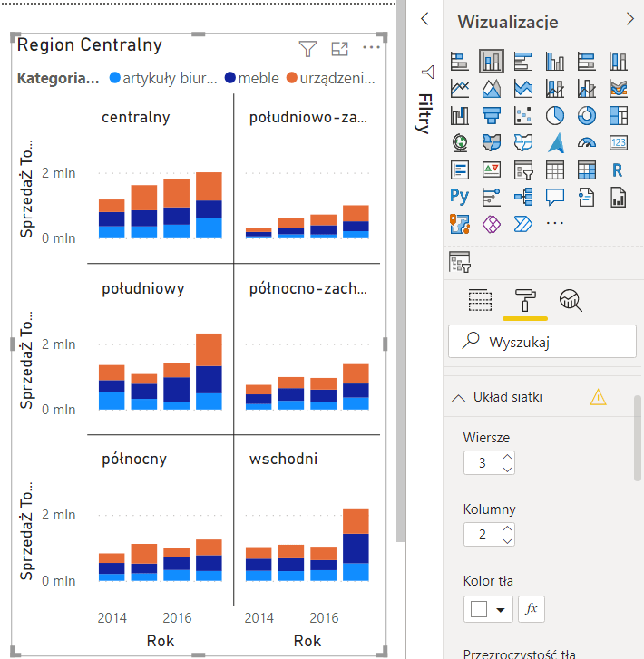The image size is (644, 659).
Task: Click the R script visual icon
Action: tap(618, 170)
